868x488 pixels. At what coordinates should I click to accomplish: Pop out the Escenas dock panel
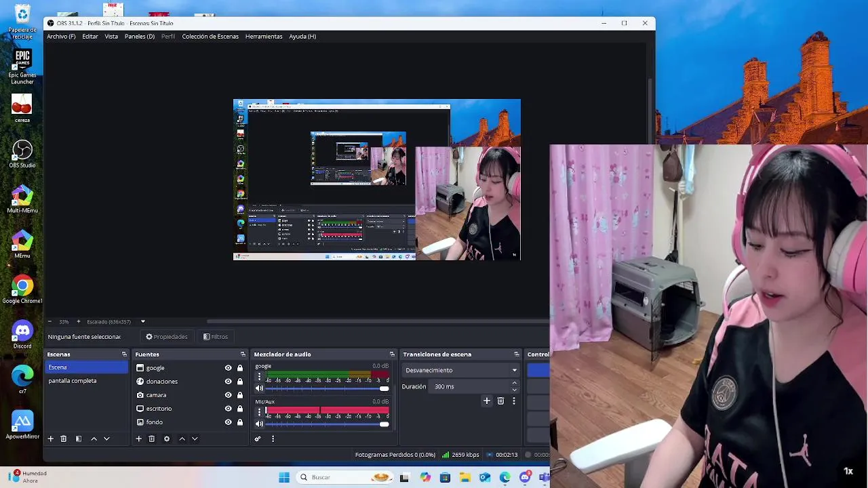pyautogui.click(x=124, y=354)
